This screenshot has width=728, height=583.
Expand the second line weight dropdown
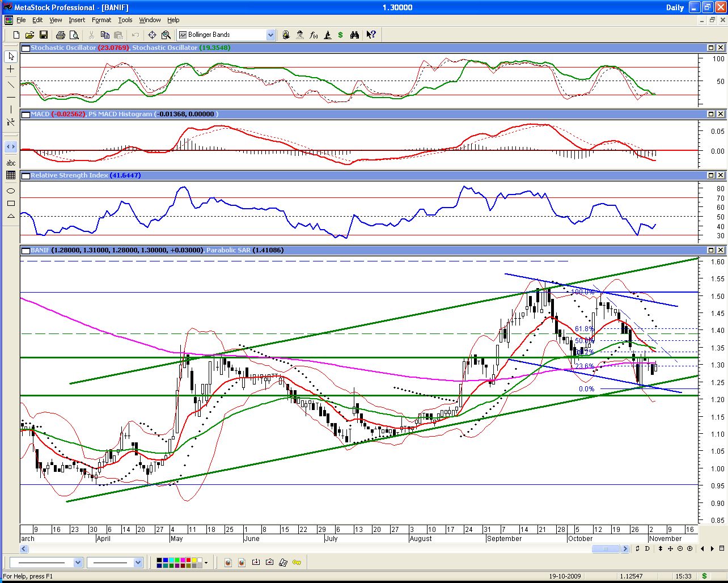tap(138, 563)
